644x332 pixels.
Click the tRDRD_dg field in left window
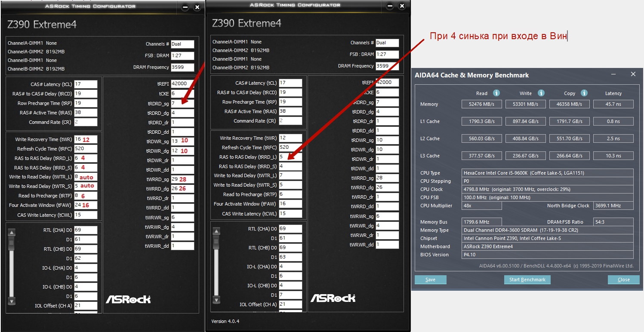(182, 112)
